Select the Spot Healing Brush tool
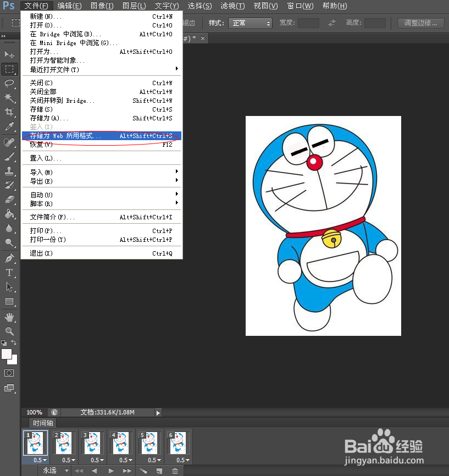The image size is (449, 476). pos(9,142)
